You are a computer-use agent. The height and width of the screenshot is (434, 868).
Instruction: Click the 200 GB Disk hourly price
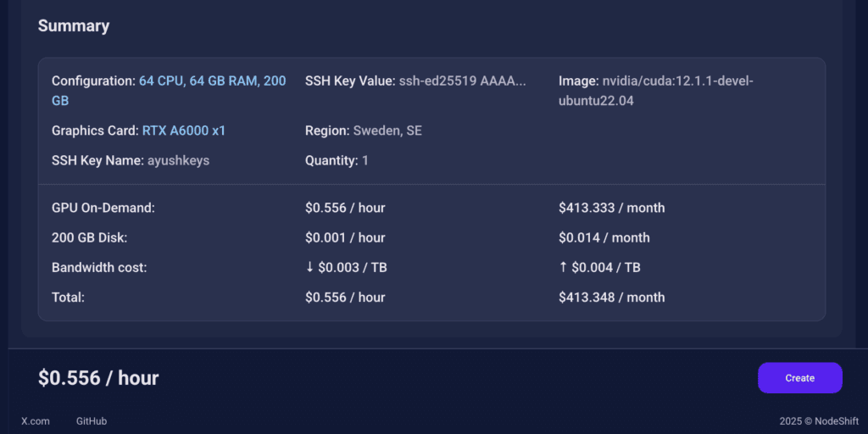(x=345, y=238)
